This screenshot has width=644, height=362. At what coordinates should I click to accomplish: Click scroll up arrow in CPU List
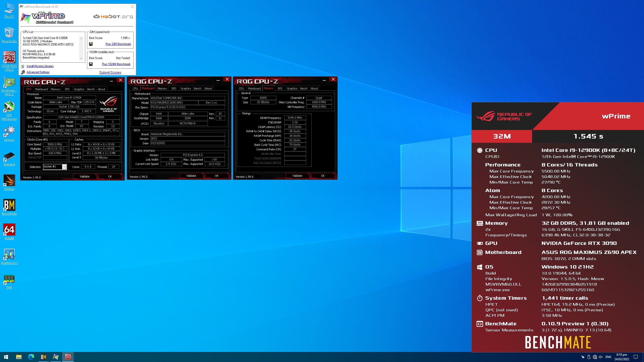[x=81, y=38]
